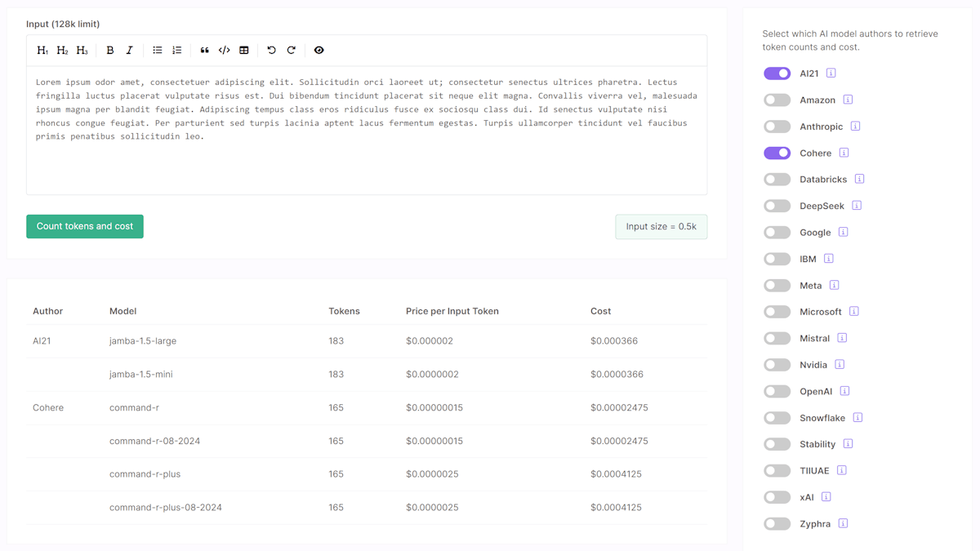Viewport: 980px width, 551px height.
Task: Enable the Microsoft toggle
Action: pos(777,312)
